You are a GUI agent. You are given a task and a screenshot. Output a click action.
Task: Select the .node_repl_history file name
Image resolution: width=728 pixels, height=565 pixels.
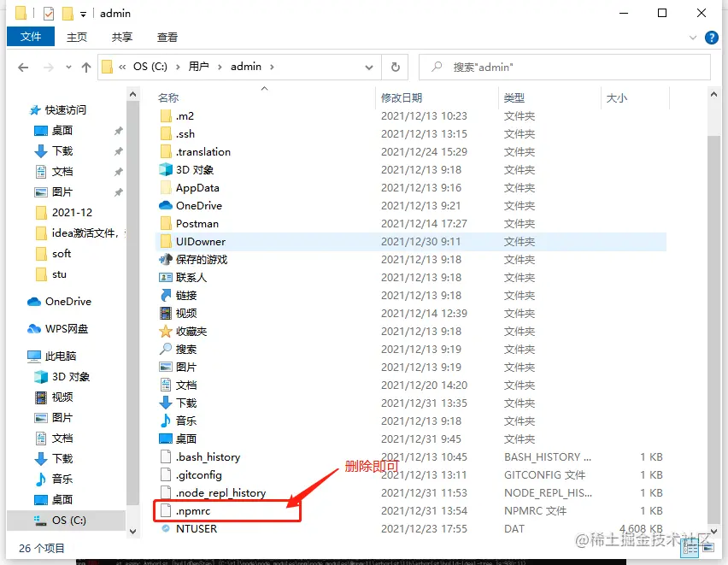point(221,493)
